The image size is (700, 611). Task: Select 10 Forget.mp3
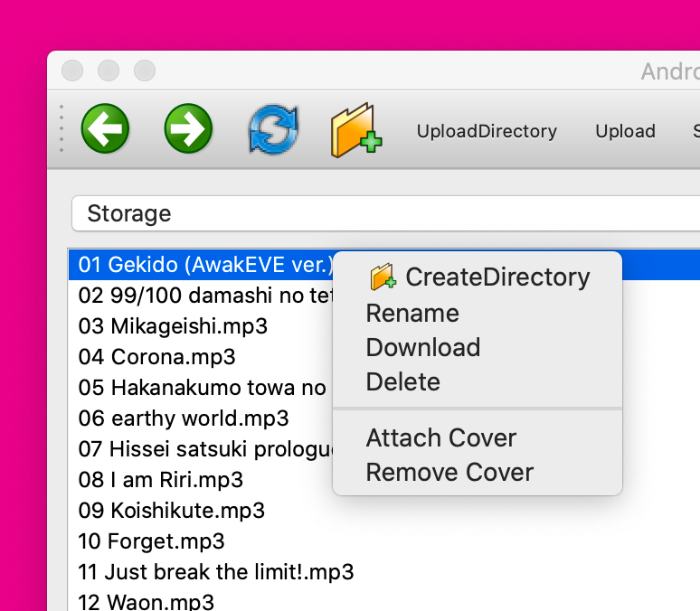tap(151, 540)
